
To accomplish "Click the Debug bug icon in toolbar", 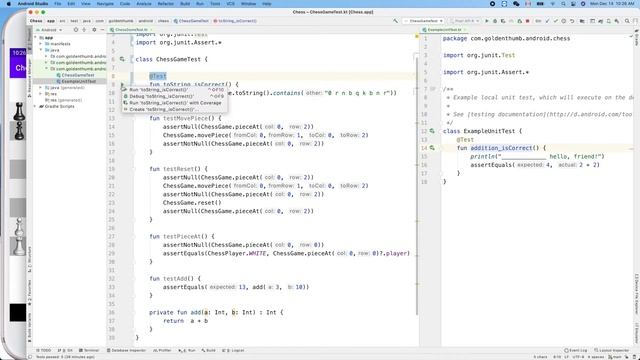I will coord(495,21).
